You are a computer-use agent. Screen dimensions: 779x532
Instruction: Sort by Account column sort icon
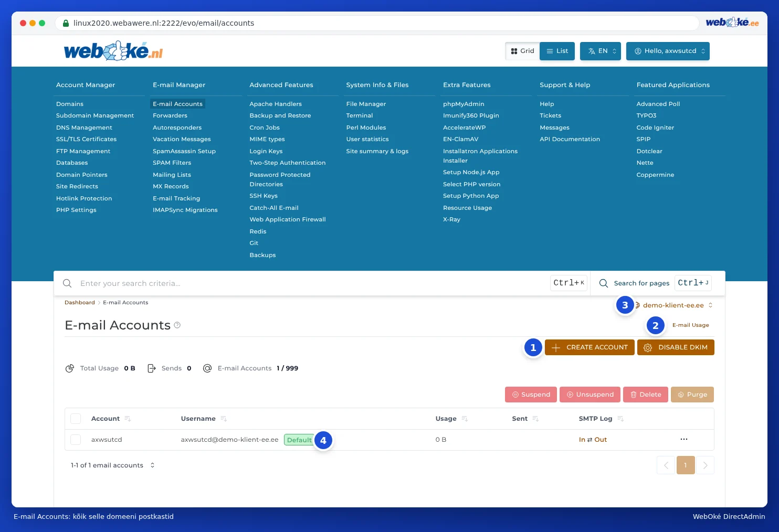tap(128, 419)
